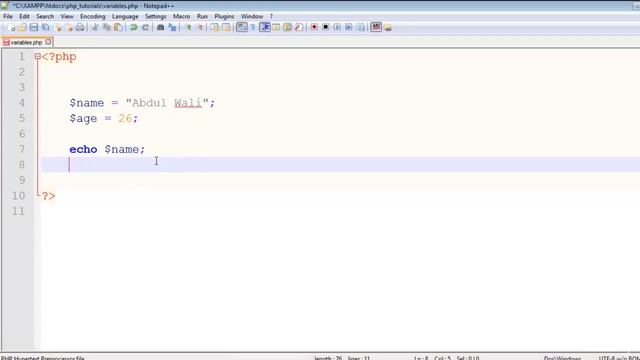Click the Close document toolbar icon
This screenshot has width=640, height=360.
click(x=58, y=27)
